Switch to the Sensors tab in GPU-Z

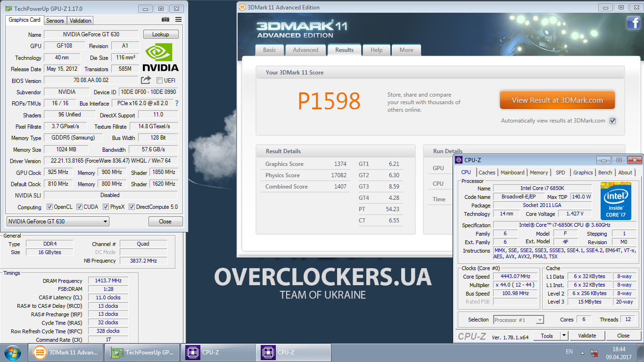(55, 20)
